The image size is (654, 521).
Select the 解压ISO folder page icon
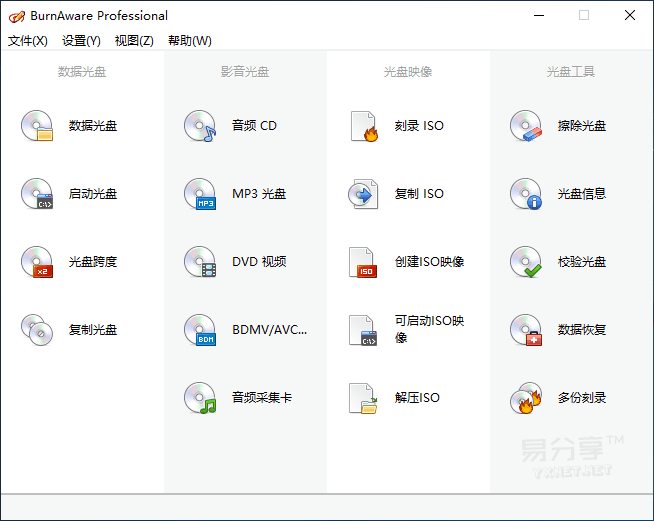[363, 398]
